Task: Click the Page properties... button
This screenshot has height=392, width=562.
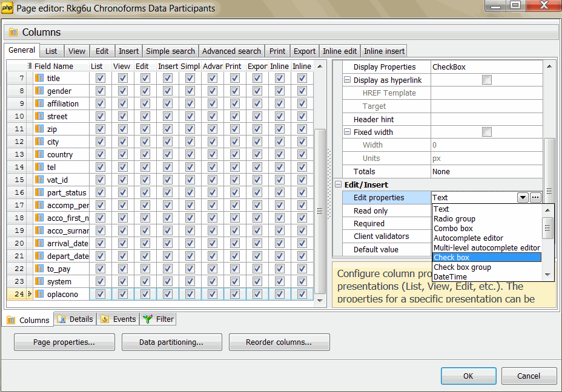Action: [64, 342]
